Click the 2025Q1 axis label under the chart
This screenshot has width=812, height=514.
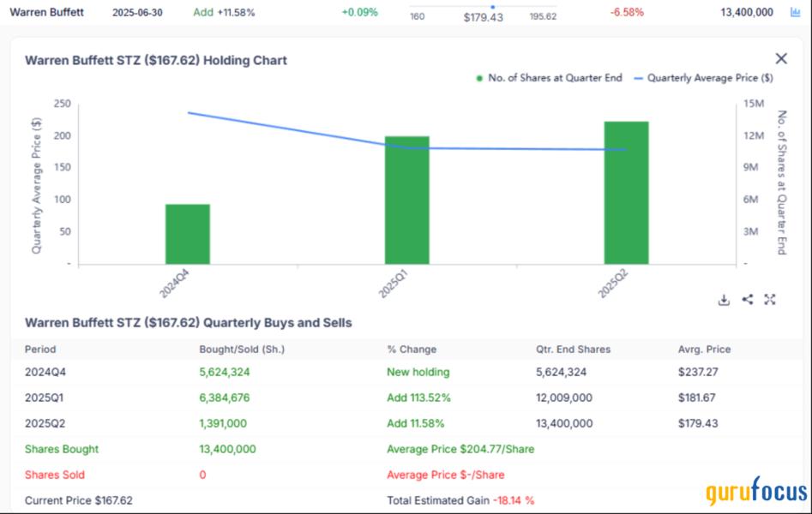coord(393,284)
